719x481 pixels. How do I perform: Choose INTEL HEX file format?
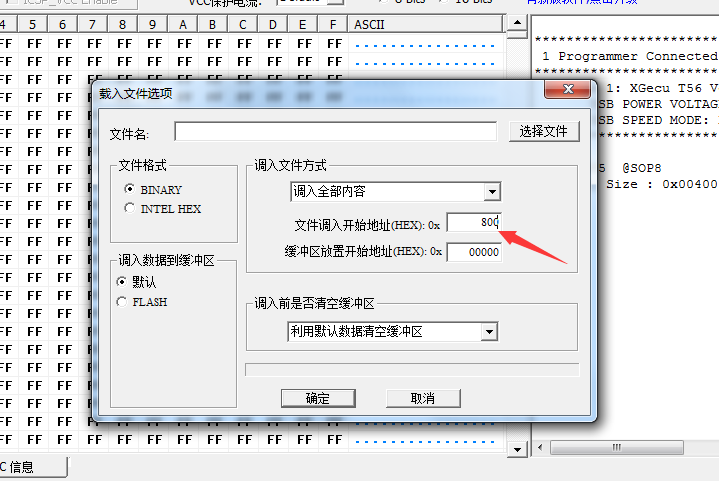pos(129,208)
